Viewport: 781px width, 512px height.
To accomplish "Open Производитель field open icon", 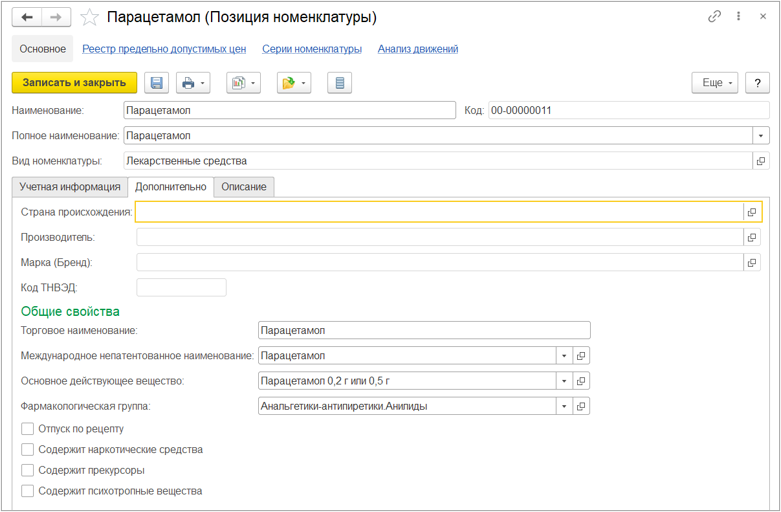I will [x=752, y=238].
